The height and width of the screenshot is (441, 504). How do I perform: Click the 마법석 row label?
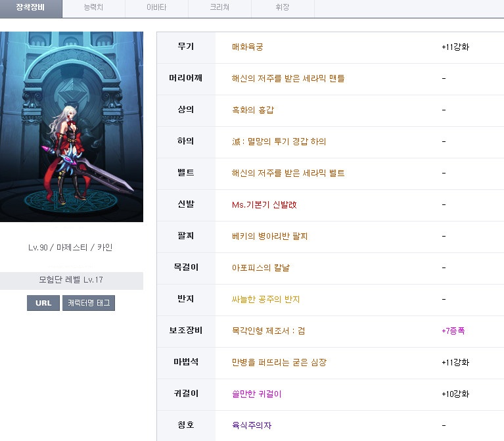point(186,361)
